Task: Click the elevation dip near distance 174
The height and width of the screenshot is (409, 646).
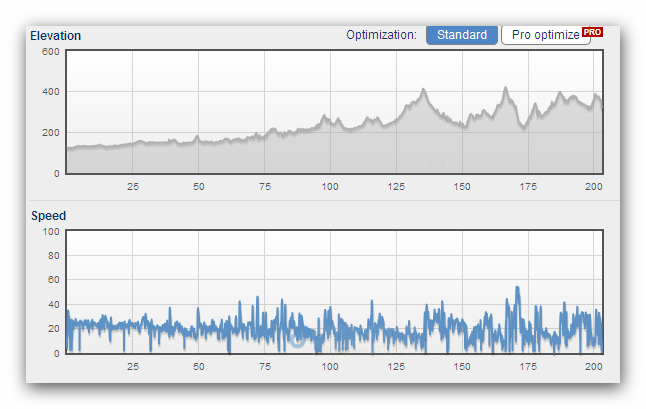Action: point(522,127)
